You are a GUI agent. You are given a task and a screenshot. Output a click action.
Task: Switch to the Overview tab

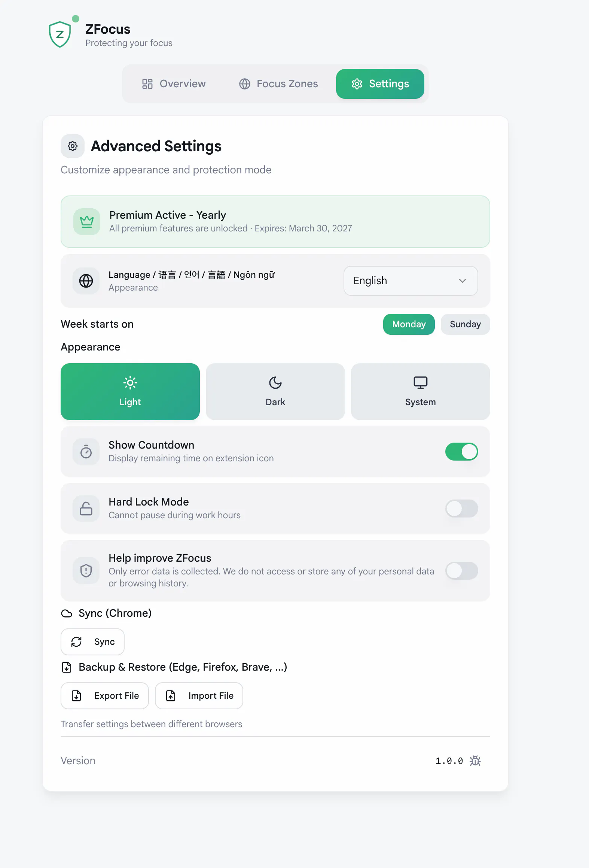pos(174,84)
